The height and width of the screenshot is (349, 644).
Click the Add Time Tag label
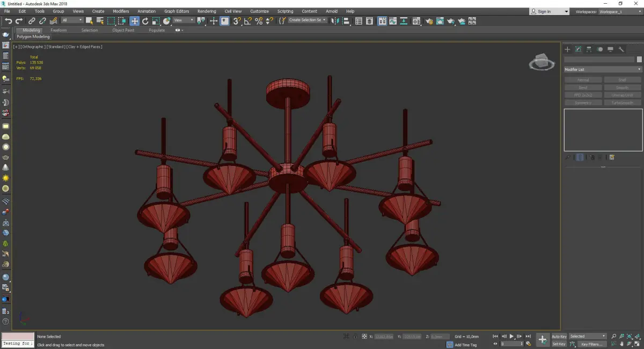coord(465,345)
